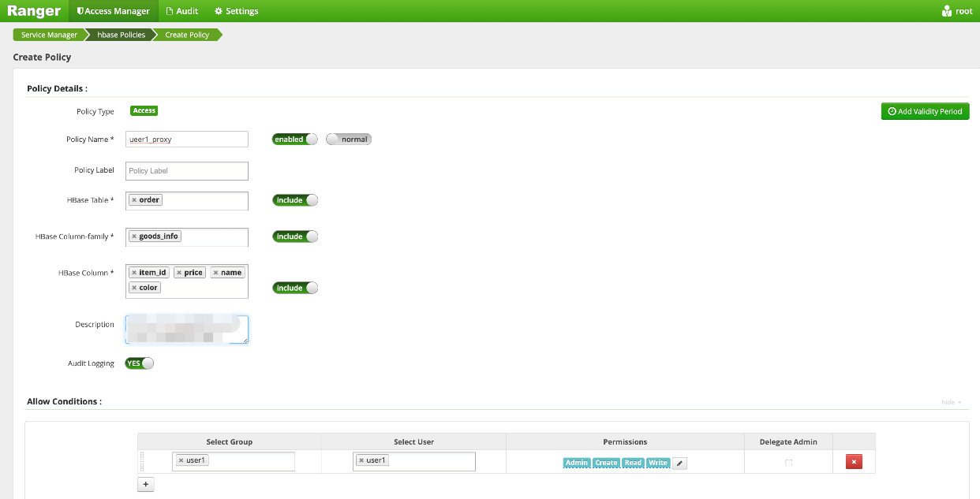This screenshot has height=499, width=980.
Task: Click the Create Policy breadcrumb
Action: [x=187, y=35]
